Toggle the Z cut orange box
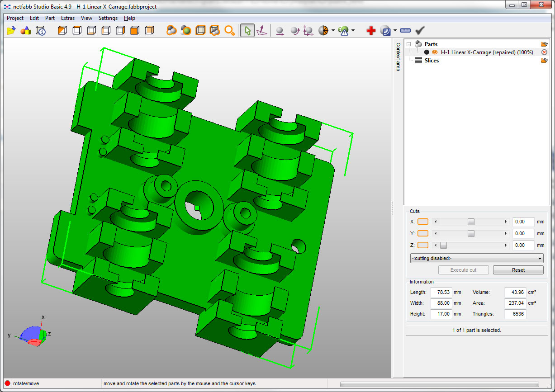 (422, 245)
